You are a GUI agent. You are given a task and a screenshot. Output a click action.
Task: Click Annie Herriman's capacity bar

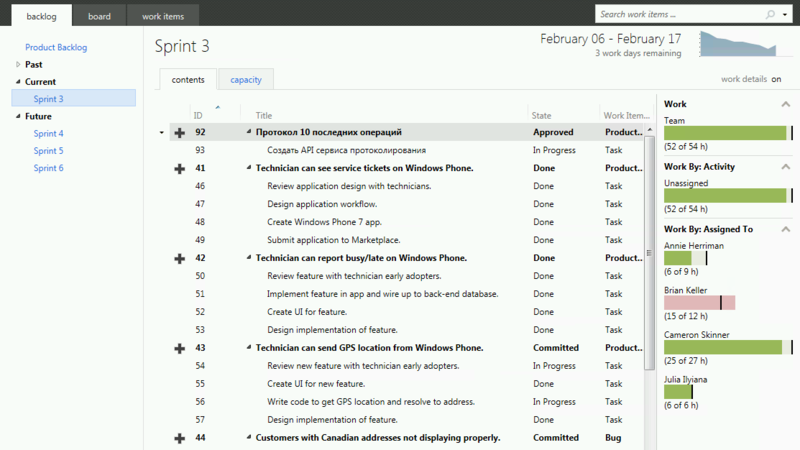pos(685,258)
